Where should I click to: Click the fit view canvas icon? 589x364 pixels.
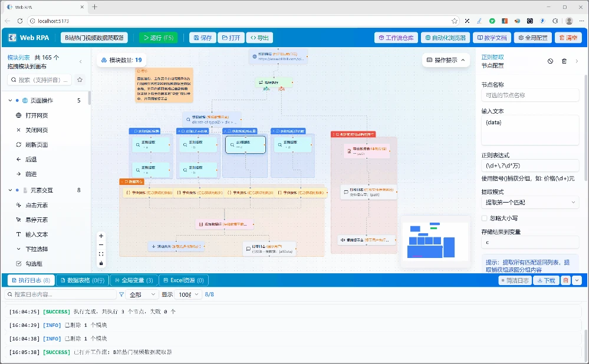pyautogui.click(x=101, y=254)
